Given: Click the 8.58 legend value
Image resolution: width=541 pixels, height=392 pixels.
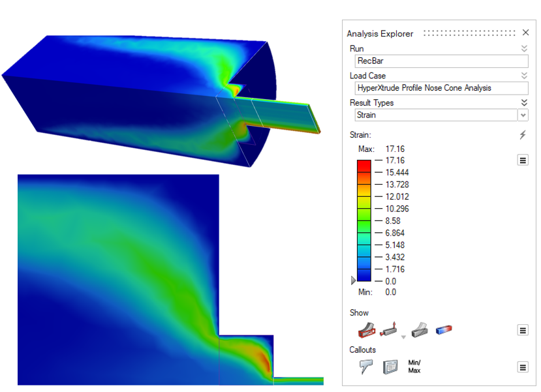Looking at the screenshot, I should [393, 220].
